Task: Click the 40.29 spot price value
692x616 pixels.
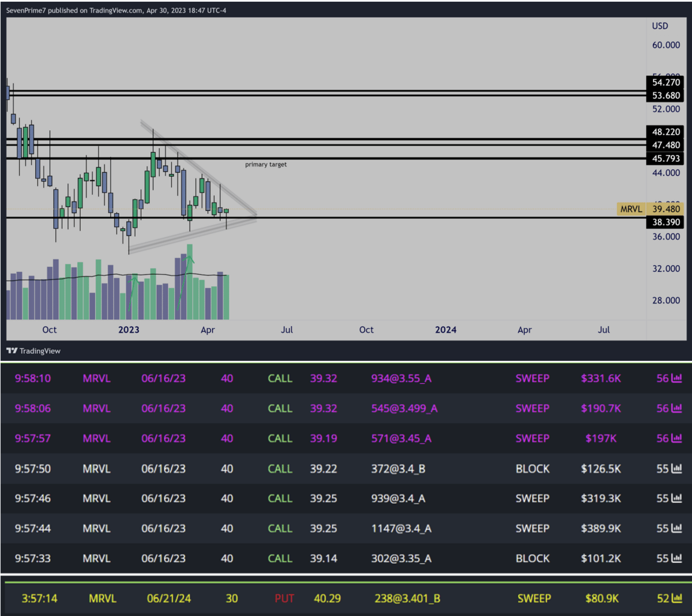Action: tap(327, 599)
